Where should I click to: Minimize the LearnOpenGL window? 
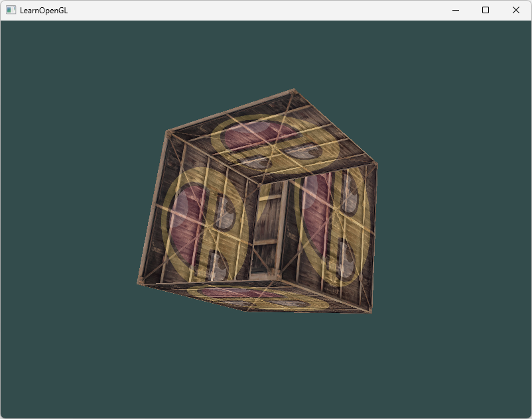456,10
